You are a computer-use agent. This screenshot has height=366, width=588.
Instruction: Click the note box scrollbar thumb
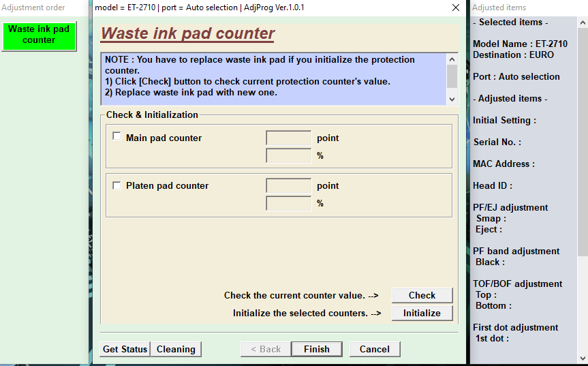click(452, 76)
